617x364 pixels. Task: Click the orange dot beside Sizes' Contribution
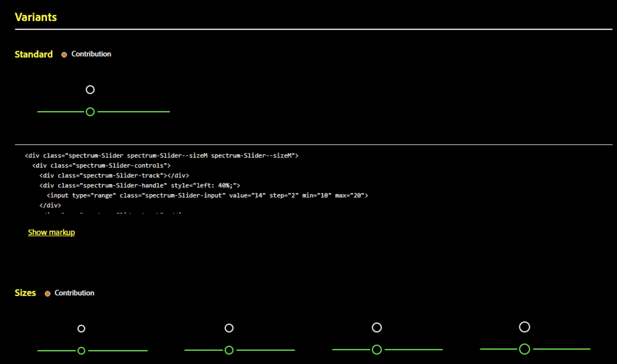click(48, 294)
